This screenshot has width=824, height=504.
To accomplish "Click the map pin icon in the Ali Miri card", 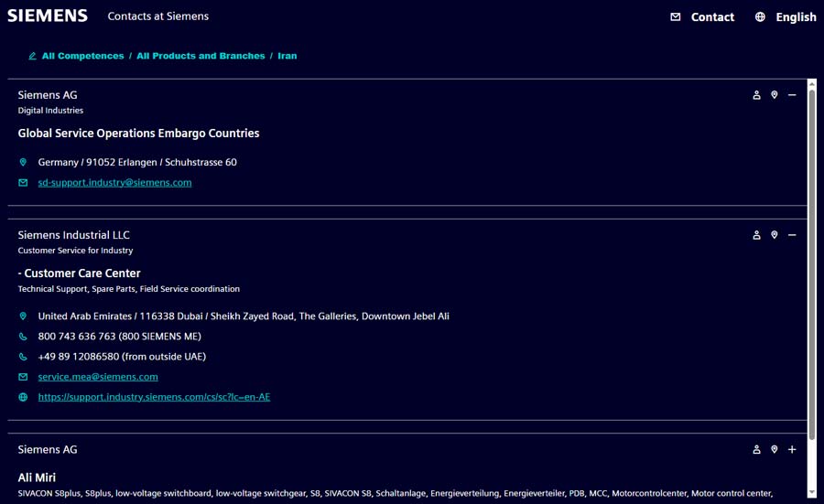I will [774, 449].
